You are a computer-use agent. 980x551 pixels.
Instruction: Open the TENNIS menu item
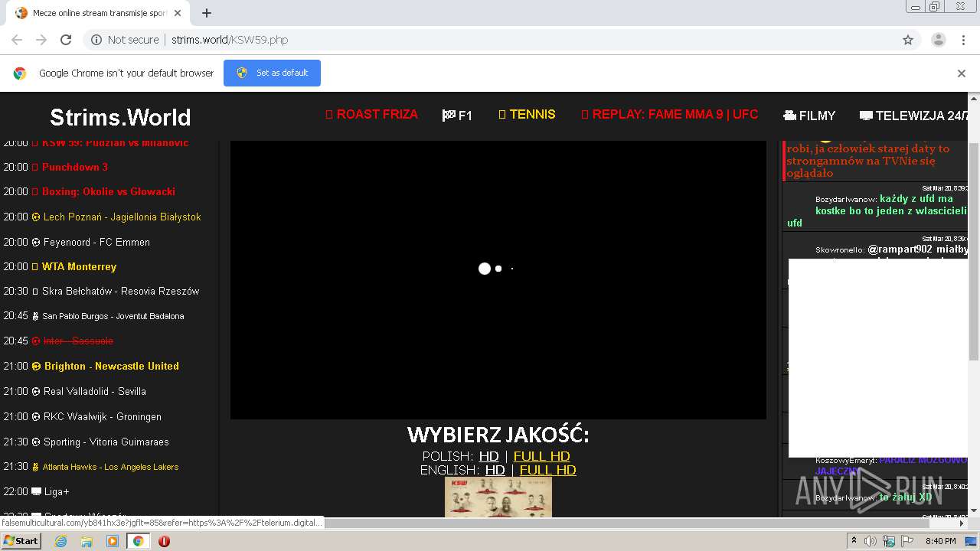(527, 115)
